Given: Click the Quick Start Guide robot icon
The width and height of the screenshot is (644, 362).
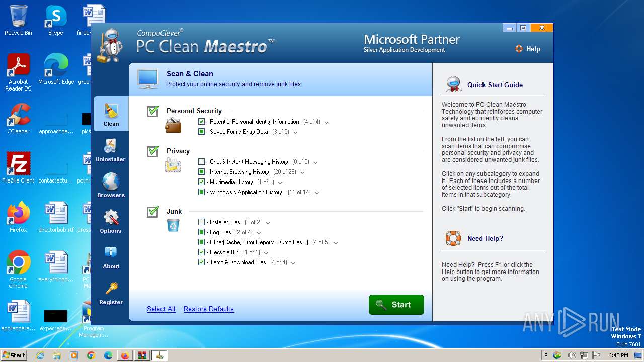Looking at the screenshot, I should tap(454, 84).
